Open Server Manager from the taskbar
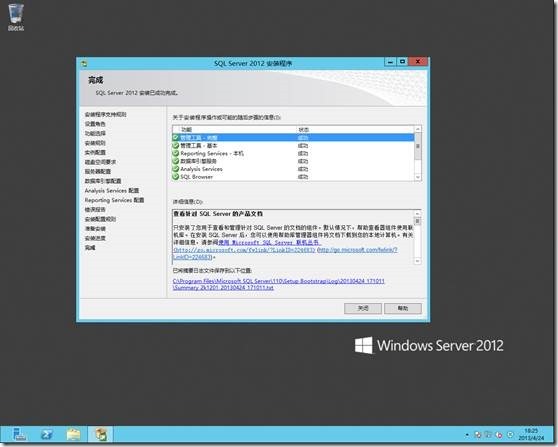Image resolution: width=558 pixels, height=447 pixels. pyautogui.click(x=19, y=434)
